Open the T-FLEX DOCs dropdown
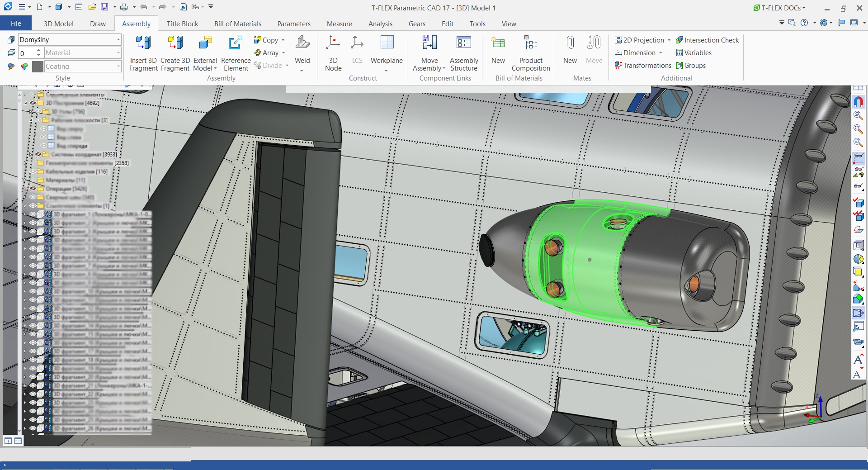Viewport: 868px width, 470px height. pyautogui.click(x=779, y=8)
